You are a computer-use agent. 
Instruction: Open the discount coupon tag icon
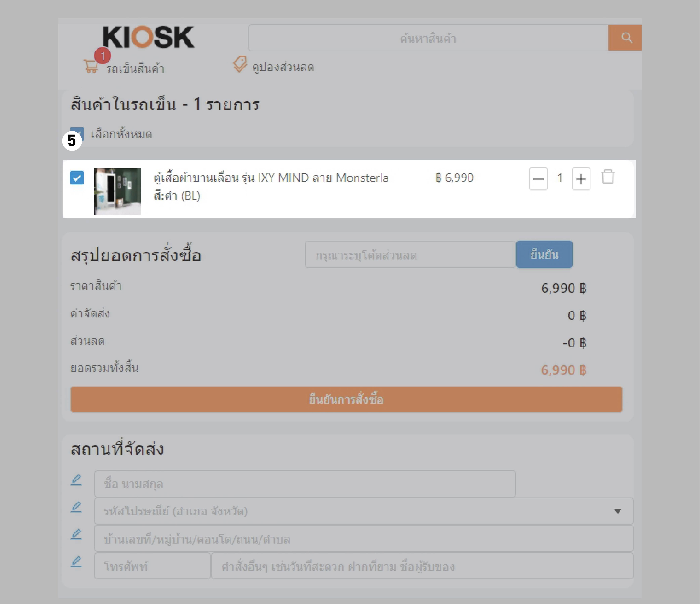point(240,64)
